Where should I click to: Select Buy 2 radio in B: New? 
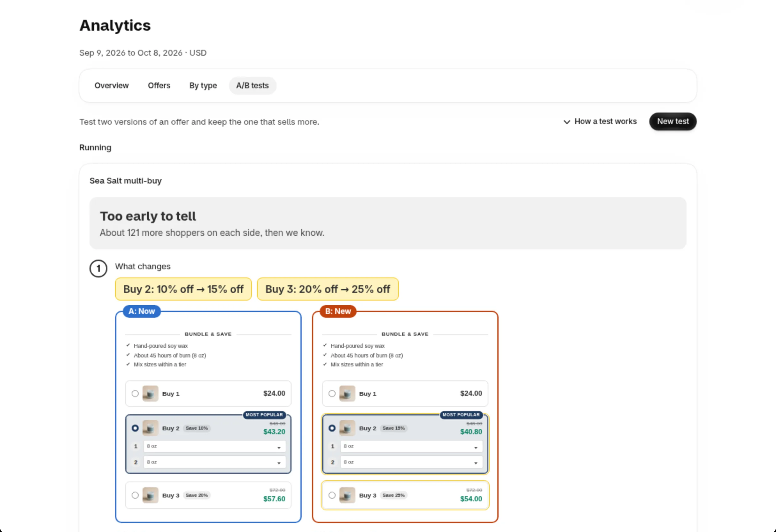pyautogui.click(x=332, y=428)
